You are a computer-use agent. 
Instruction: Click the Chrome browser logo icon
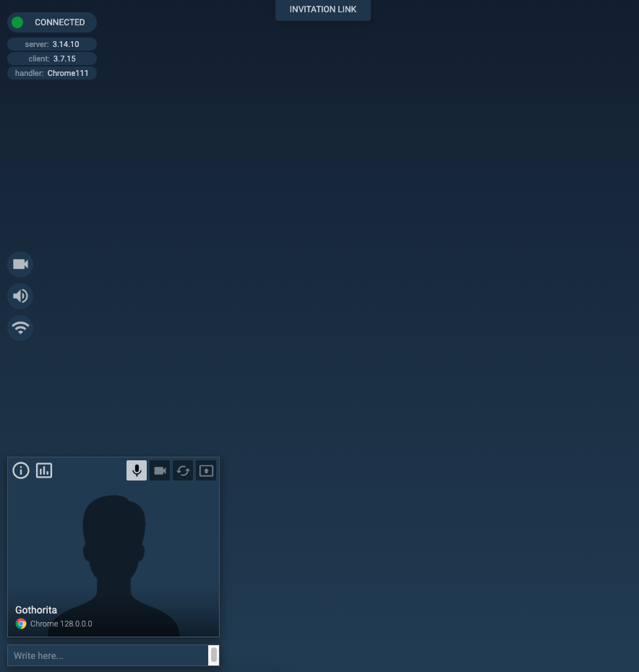[x=21, y=624]
